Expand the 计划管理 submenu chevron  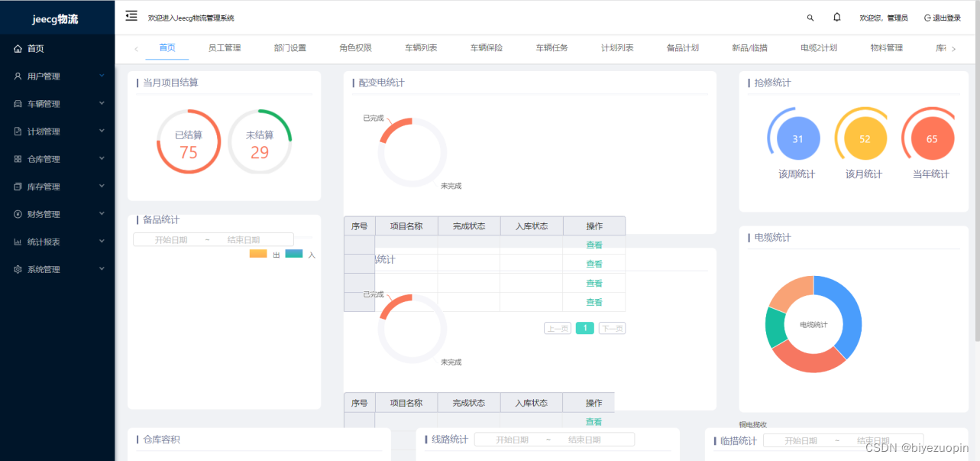[x=102, y=131]
